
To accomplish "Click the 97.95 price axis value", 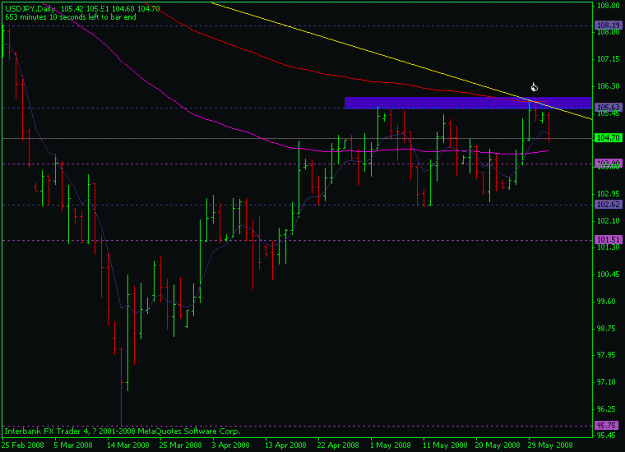I will (608, 355).
